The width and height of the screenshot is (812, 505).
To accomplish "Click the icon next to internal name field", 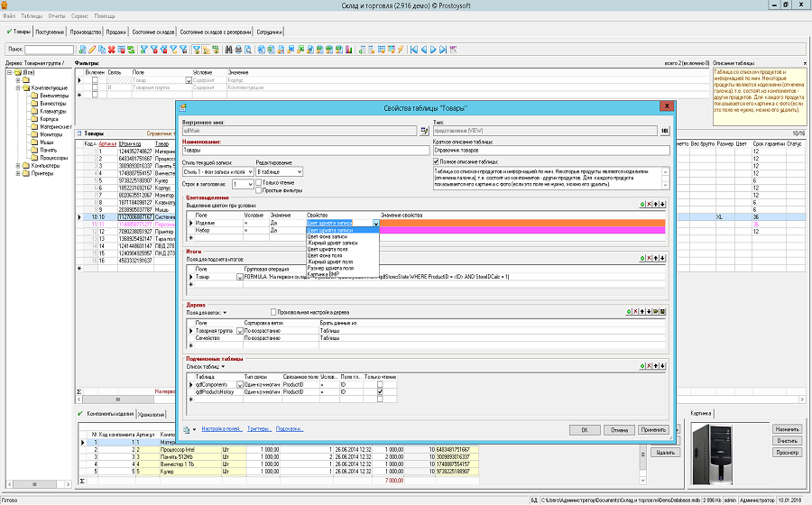I will point(424,131).
